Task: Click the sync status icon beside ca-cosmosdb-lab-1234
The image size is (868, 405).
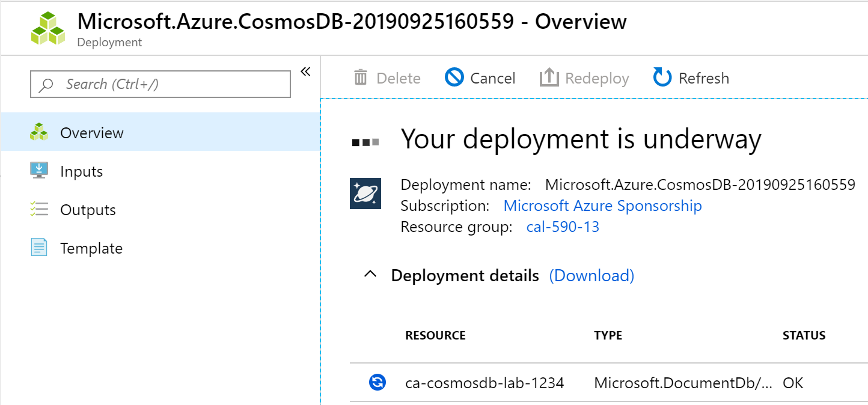Action: click(x=377, y=382)
